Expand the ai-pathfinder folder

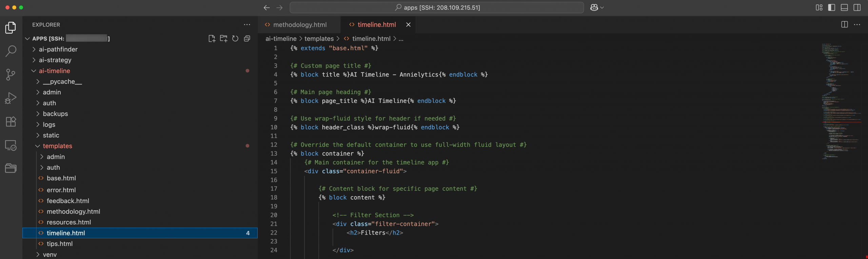coord(58,49)
